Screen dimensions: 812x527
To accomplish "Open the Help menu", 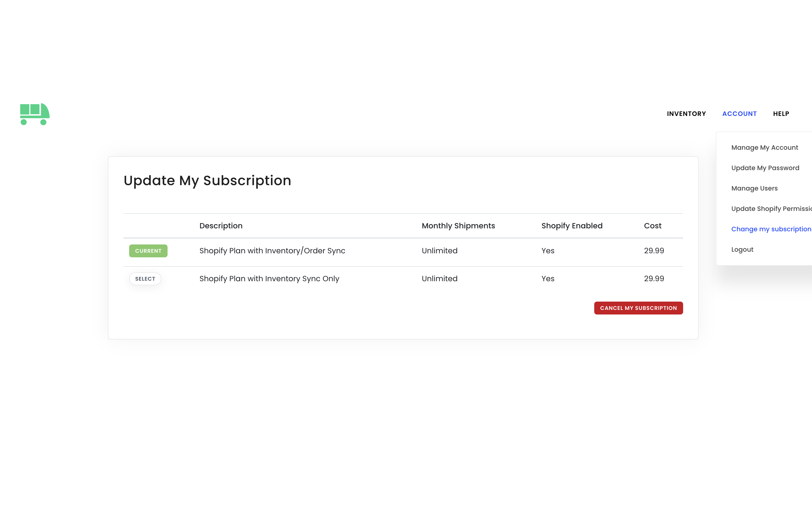I will pos(781,114).
